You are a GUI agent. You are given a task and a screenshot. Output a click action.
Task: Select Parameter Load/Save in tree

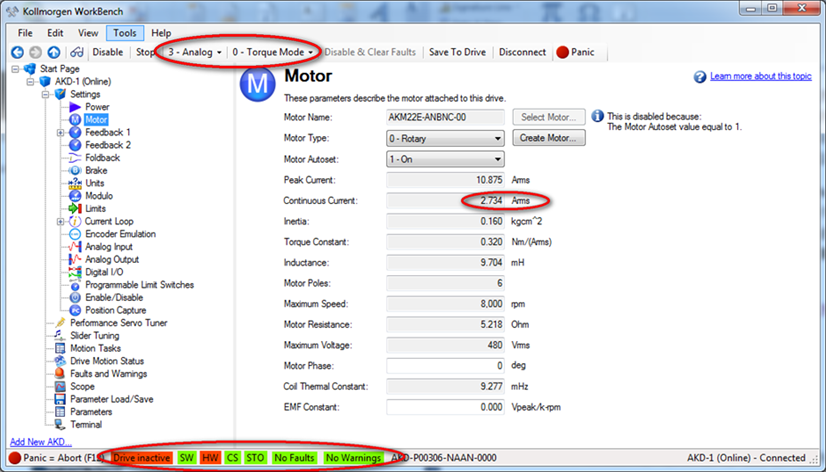point(112,399)
